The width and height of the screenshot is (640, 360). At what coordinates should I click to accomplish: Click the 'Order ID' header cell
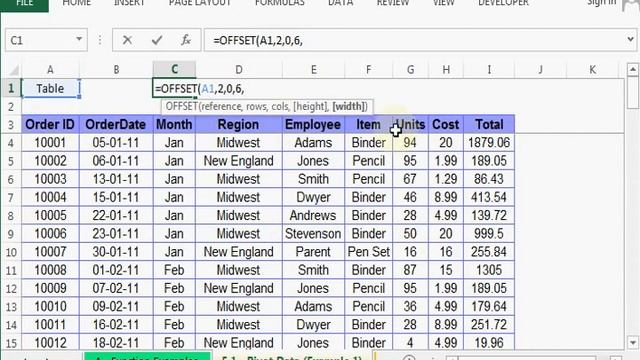click(50, 124)
